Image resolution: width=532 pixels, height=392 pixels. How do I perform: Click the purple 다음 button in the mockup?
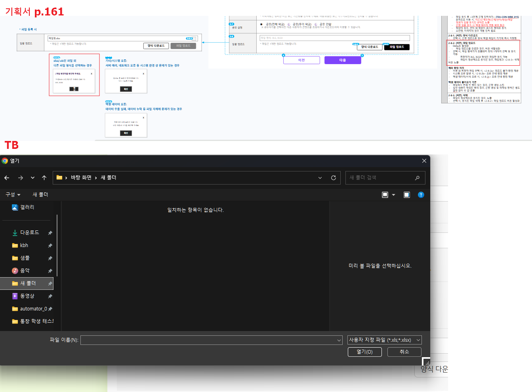(x=343, y=60)
